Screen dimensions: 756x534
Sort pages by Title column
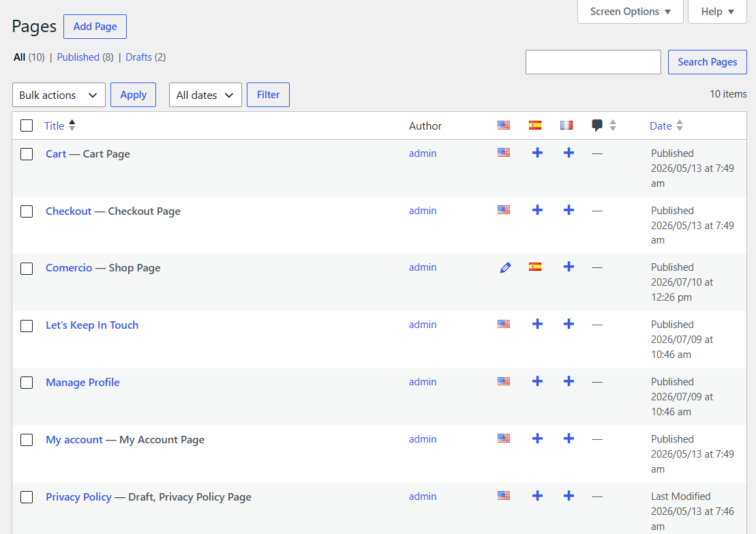[x=60, y=126]
